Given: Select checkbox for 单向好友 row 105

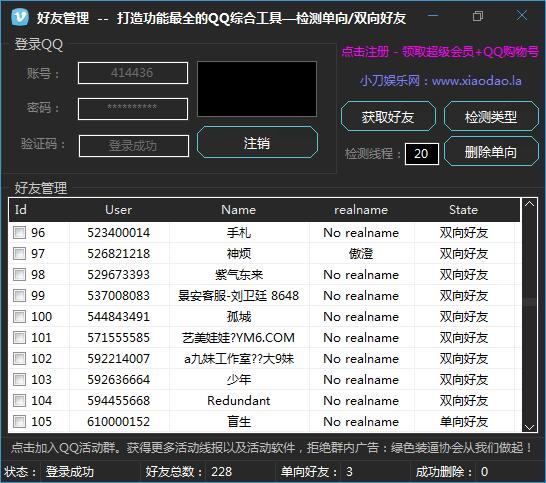Looking at the screenshot, I should [20, 421].
